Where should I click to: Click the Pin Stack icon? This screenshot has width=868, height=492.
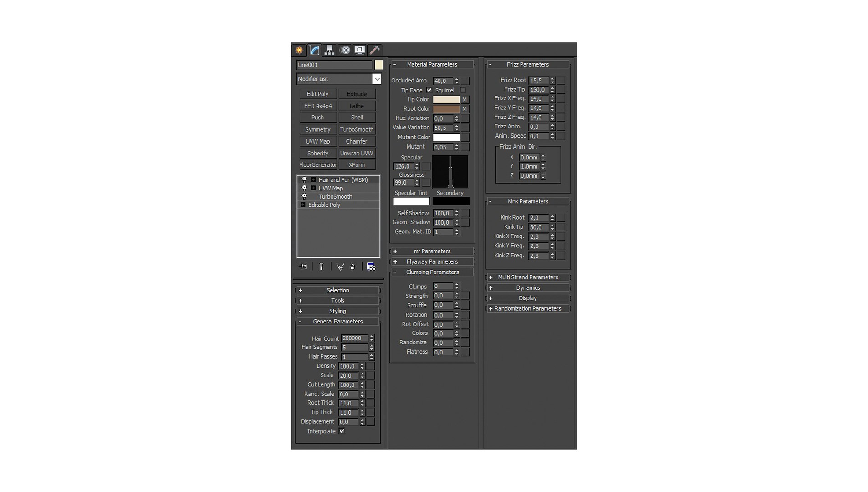pos(303,266)
